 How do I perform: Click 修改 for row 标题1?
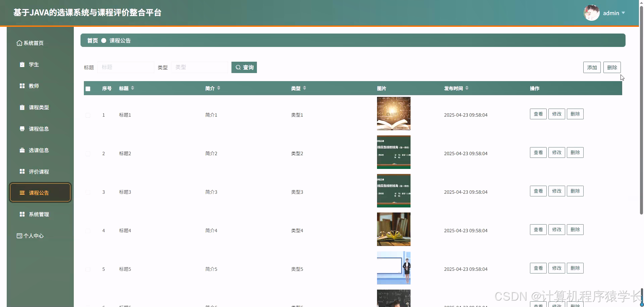[x=556, y=114]
